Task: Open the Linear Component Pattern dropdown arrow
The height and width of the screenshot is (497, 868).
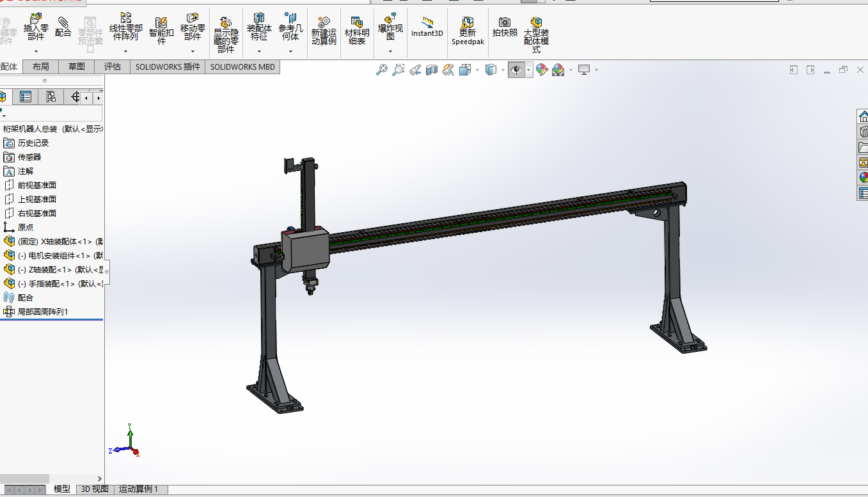Action: point(126,51)
